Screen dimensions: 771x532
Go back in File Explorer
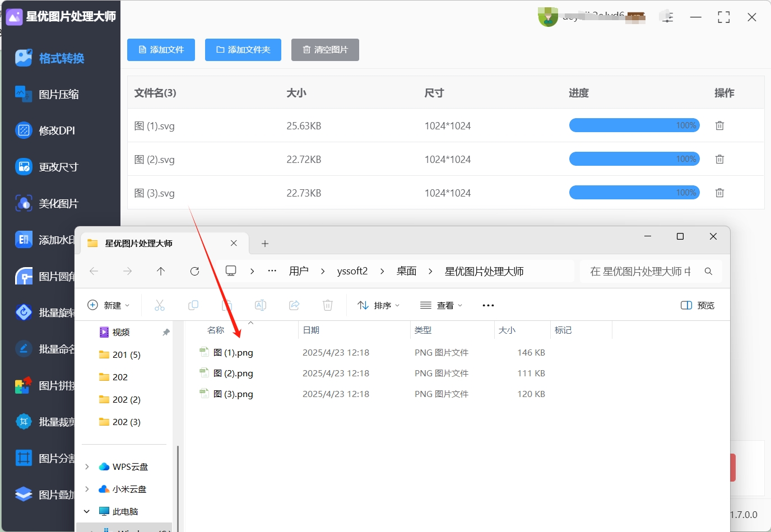94,271
